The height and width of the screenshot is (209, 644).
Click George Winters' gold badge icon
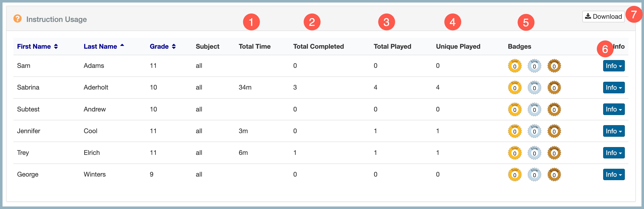point(514,175)
